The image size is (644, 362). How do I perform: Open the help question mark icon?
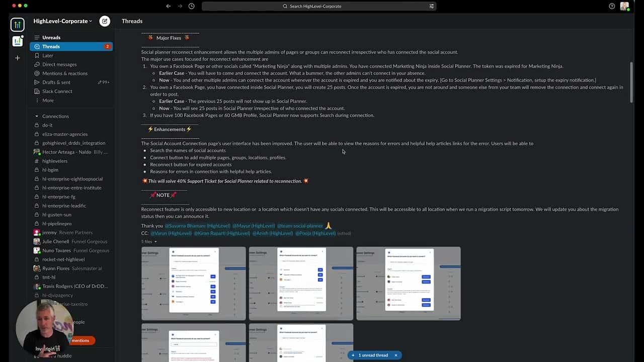click(612, 6)
